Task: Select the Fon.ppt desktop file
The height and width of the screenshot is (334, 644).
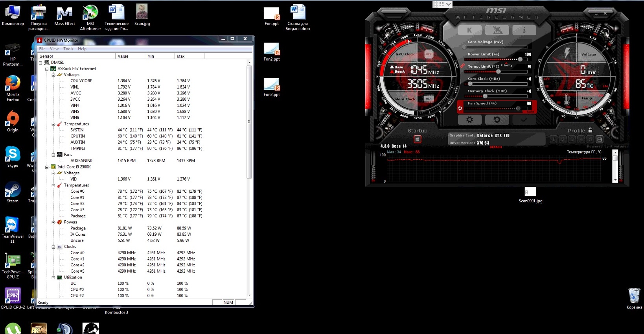Action: pos(272,16)
